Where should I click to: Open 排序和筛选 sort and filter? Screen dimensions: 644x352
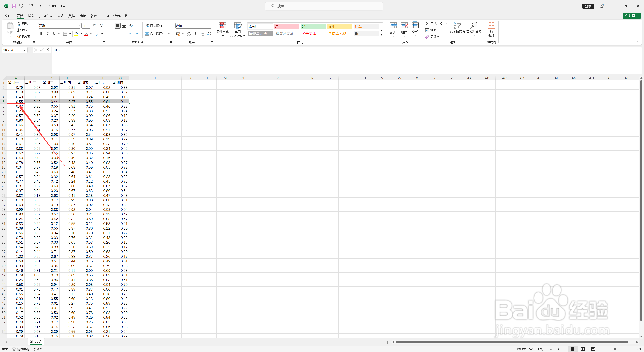coord(457,29)
